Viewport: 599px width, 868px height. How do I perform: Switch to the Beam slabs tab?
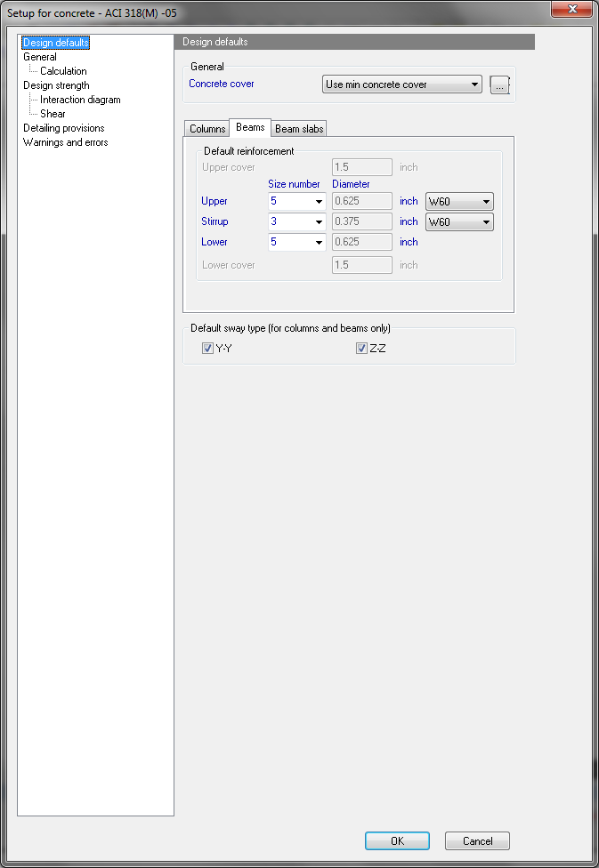click(x=299, y=129)
